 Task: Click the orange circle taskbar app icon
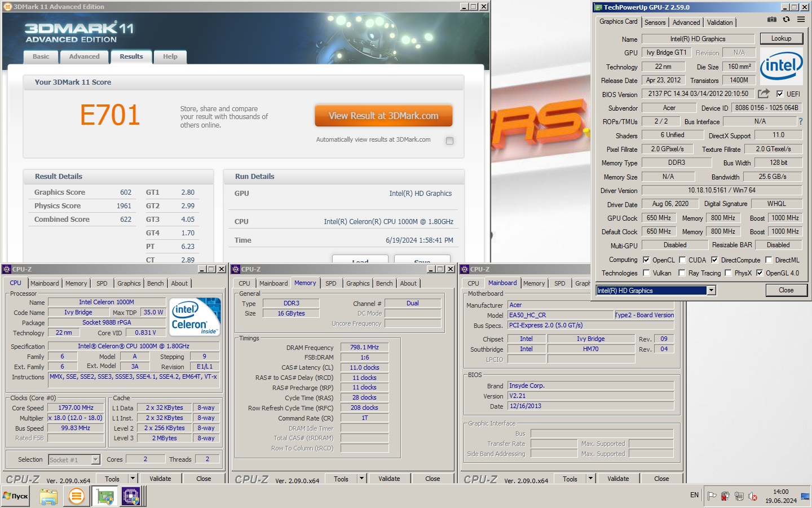77,496
